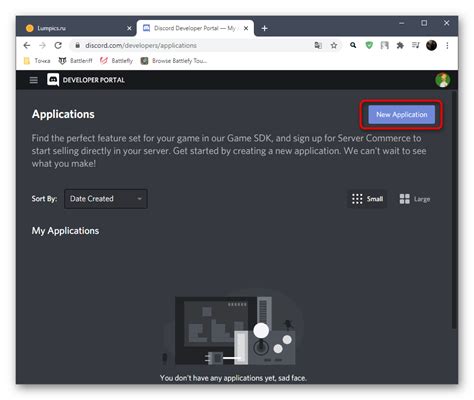This screenshot has height=400, width=474.
Task: Select the Discord Developer Portal tab
Action: coord(195,28)
